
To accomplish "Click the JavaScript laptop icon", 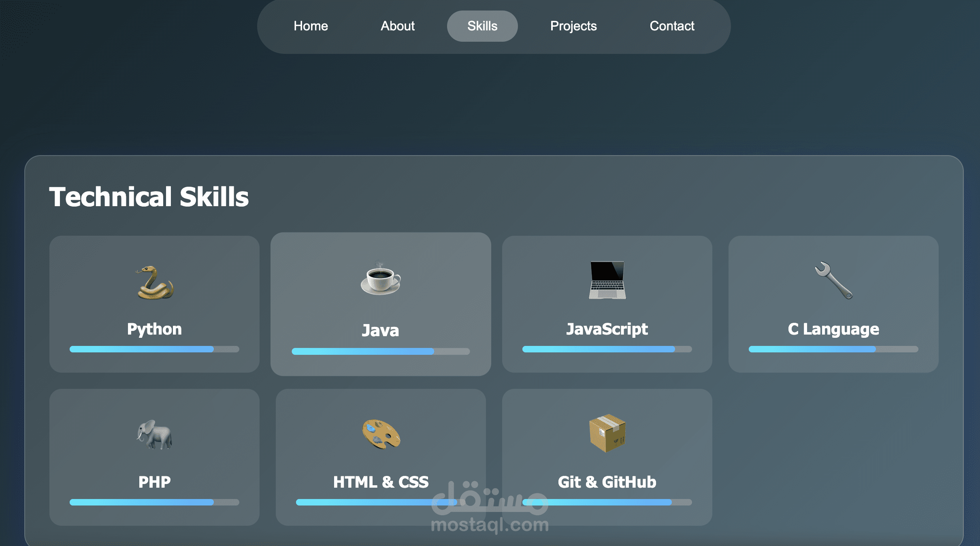I will [x=607, y=280].
